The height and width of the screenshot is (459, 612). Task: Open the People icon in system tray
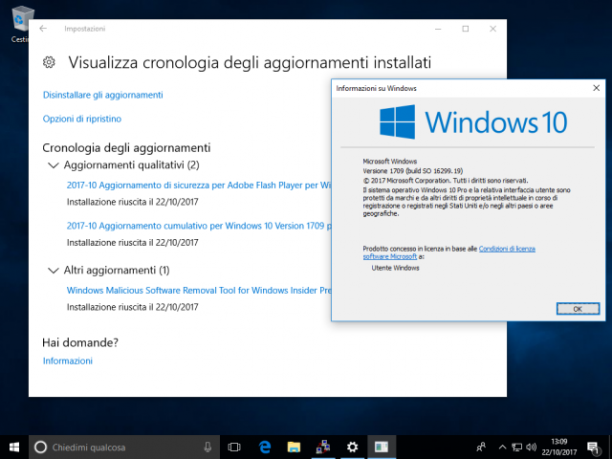[481, 447]
